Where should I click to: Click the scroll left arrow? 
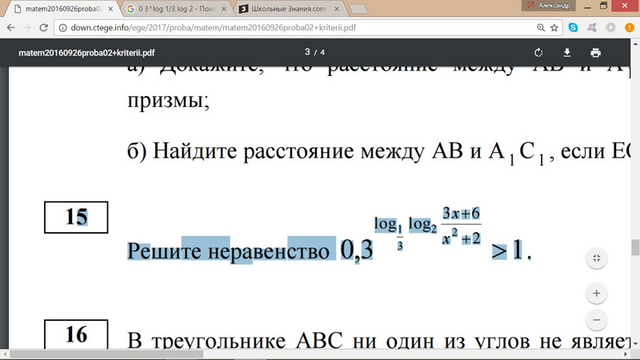pyautogui.click(x=4, y=354)
